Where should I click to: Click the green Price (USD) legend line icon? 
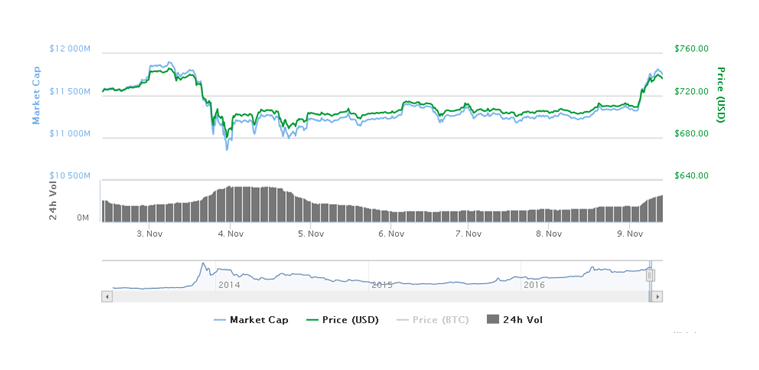(x=313, y=320)
